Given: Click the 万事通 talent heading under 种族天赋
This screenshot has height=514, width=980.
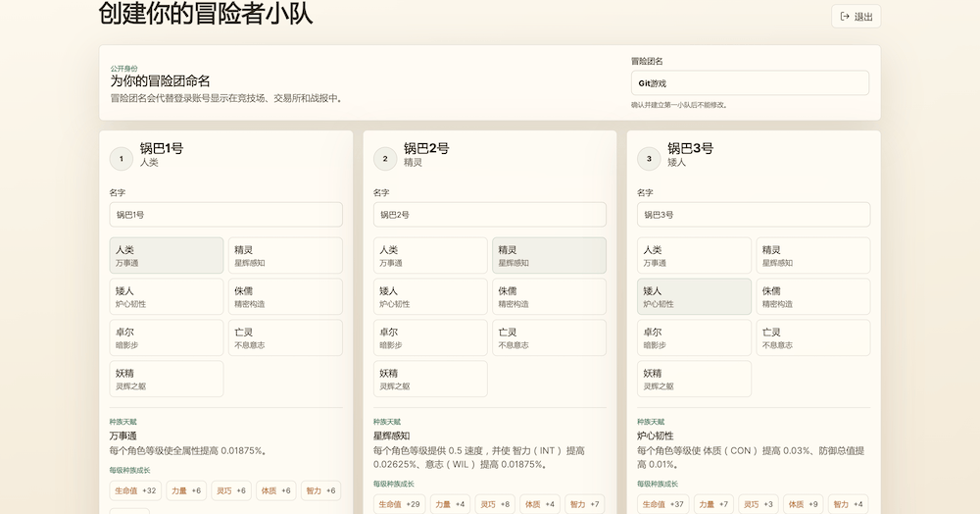Looking at the screenshot, I should 123,436.
